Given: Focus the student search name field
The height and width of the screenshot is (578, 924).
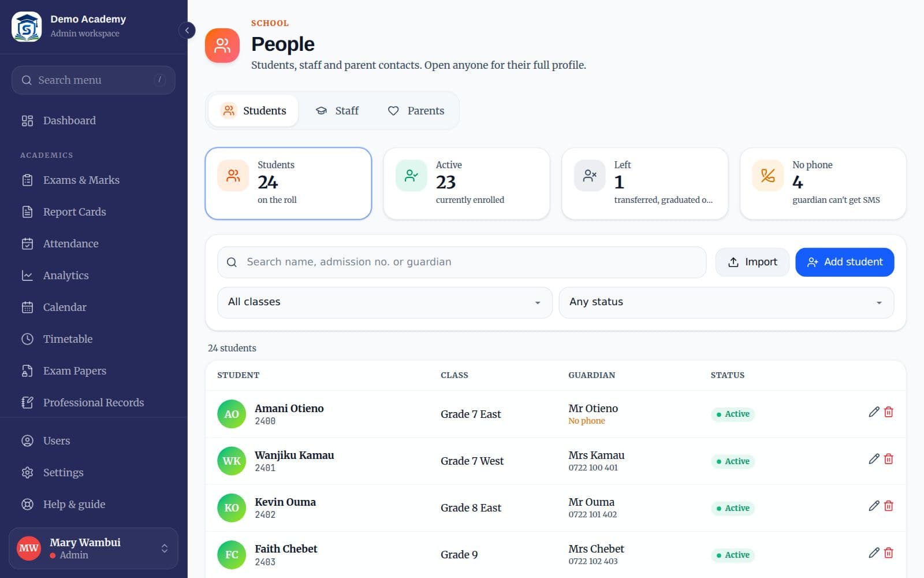Looking at the screenshot, I should tap(461, 262).
